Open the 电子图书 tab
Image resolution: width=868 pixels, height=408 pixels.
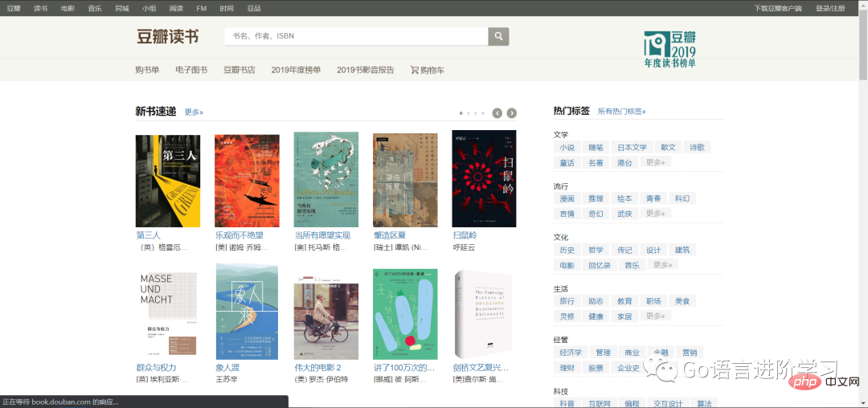pos(191,70)
